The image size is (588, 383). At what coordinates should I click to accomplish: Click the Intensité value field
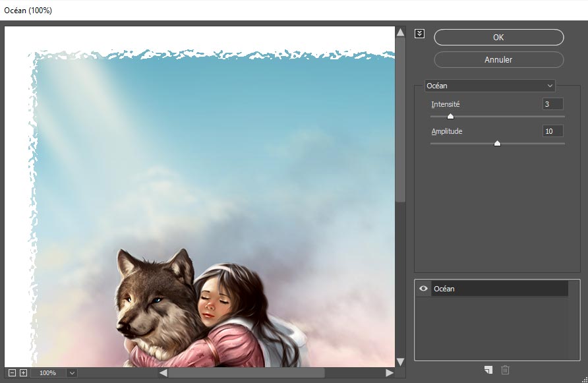552,104
